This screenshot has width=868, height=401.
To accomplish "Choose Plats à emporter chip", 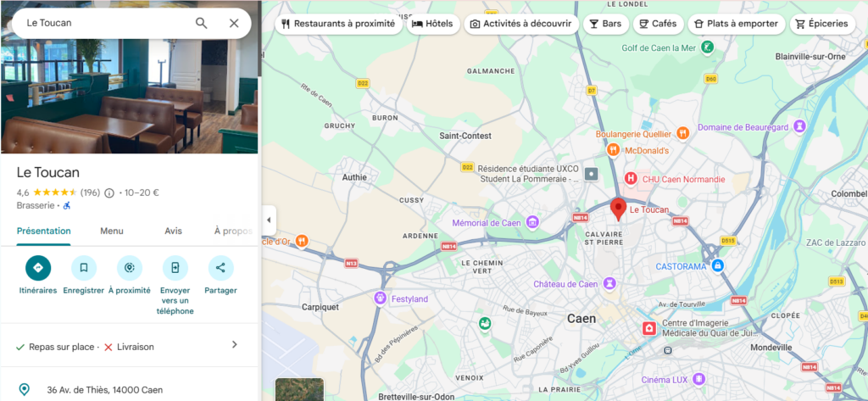I will [737, 24].
